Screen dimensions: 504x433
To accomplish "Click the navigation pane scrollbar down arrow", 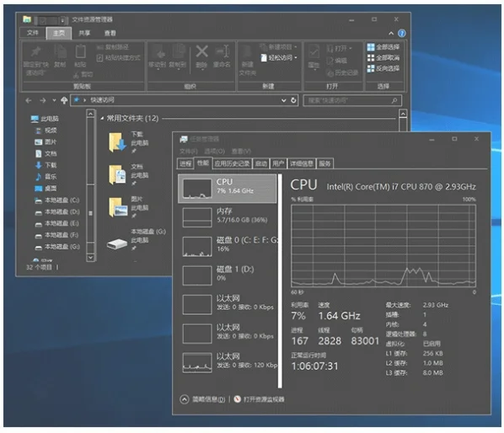I will pyautogui.click(x=91, y=257).
